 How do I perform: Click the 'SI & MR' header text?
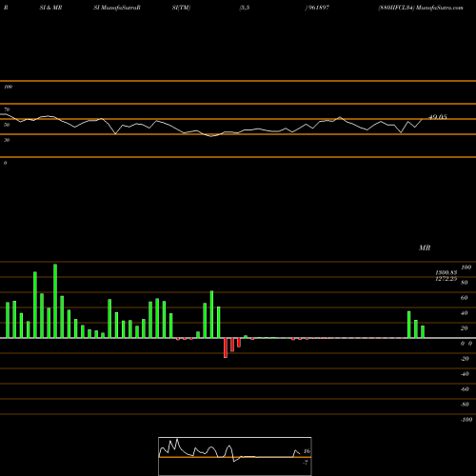[x=50, y=8]
